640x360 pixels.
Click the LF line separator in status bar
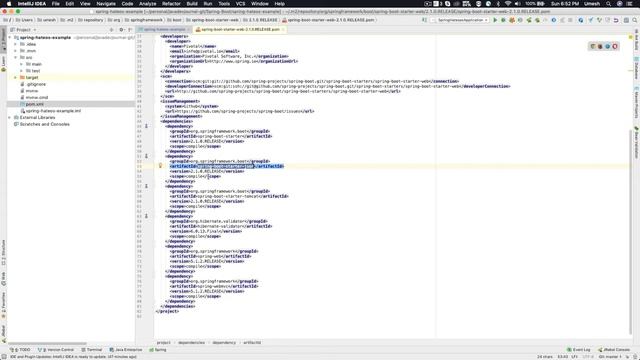(x=574, y=357)
